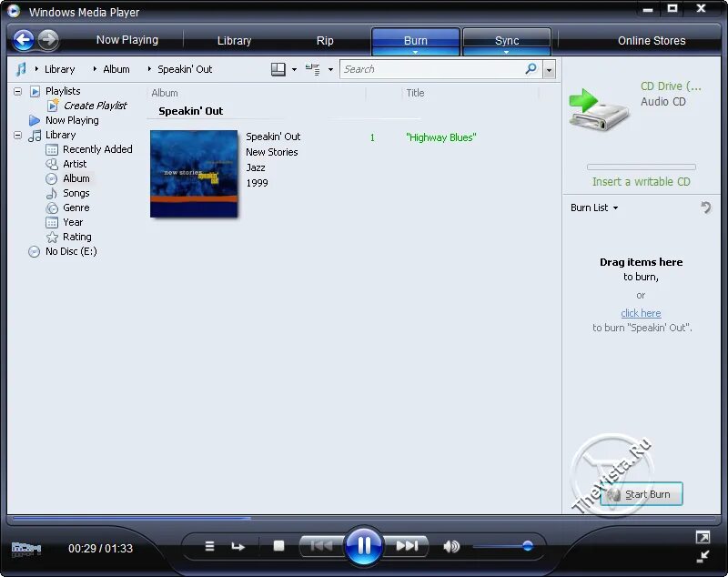Skip to next track
Screen dimensions: 728x577
pos(407,546)
